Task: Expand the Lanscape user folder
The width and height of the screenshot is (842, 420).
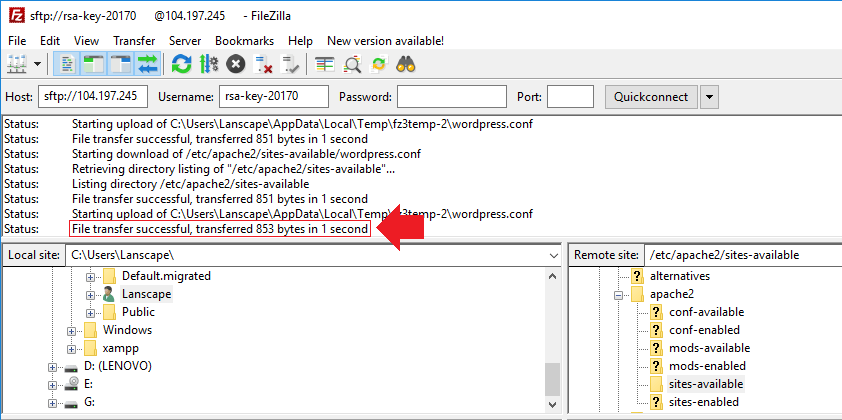Action: point(90,295)
